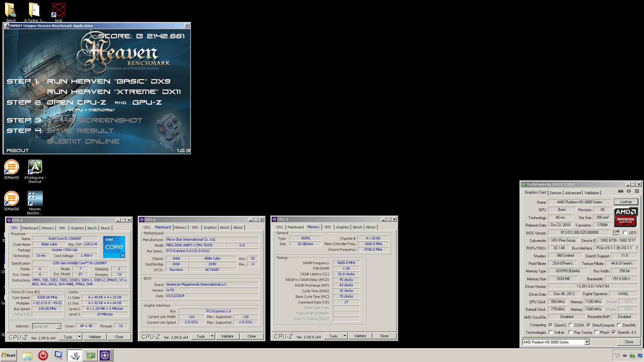This screenshot has width=644, height=362.
Task: Toggle OpenCL checkbox in GPU-Z
Action: click(x=551, y=325)
